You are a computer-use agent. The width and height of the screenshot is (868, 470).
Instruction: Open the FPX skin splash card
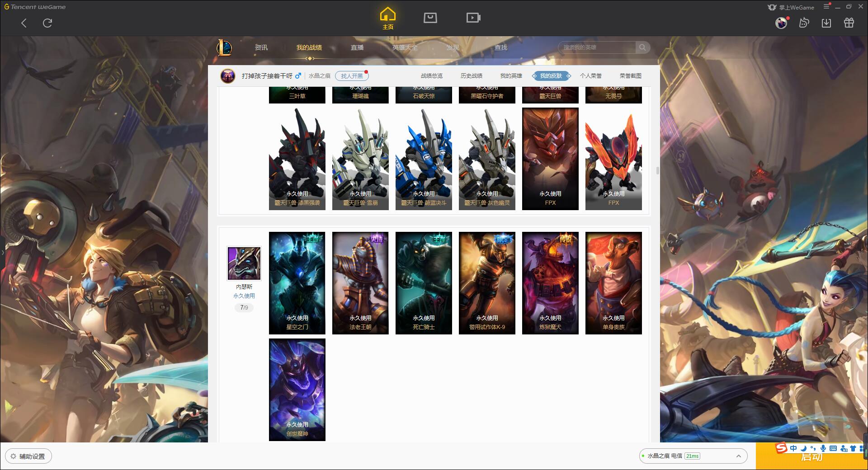click(550, 159)
